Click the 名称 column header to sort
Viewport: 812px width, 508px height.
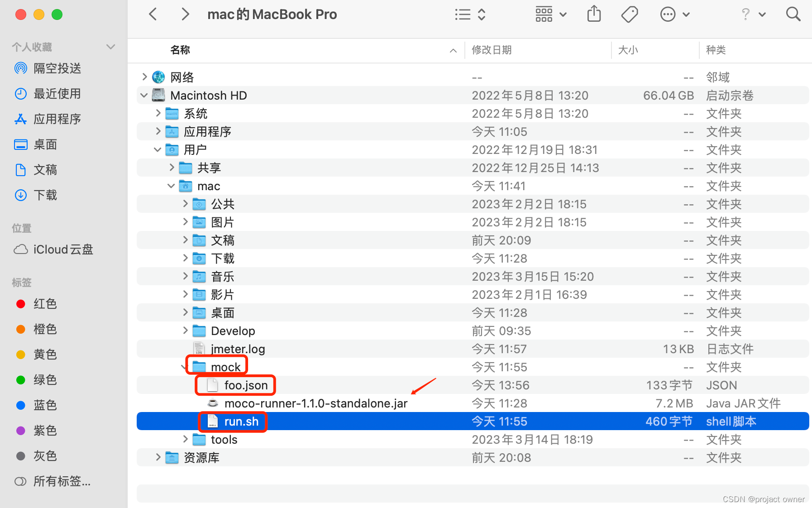point(180,50)
